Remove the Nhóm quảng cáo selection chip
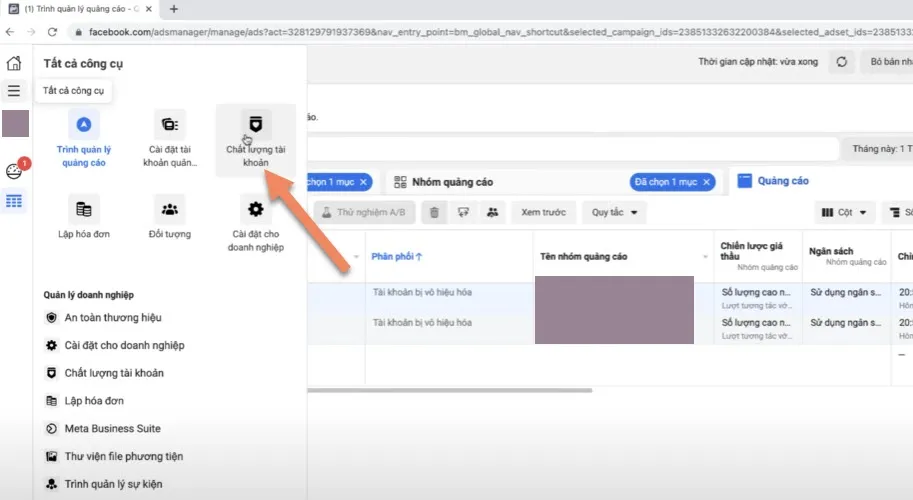 coord(706,182)
